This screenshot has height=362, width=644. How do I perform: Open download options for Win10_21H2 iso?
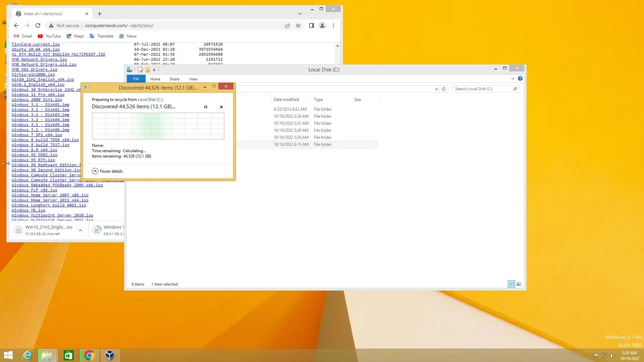80,230
